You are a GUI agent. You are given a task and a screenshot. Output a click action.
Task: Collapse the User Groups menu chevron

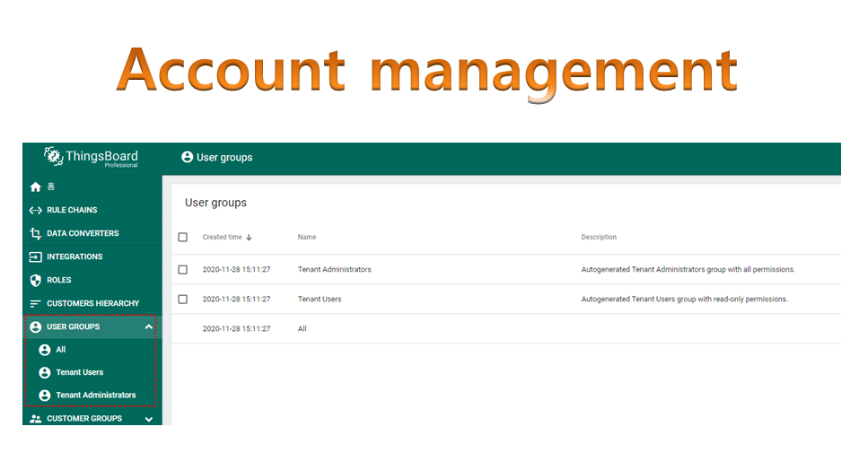point(148,326)
